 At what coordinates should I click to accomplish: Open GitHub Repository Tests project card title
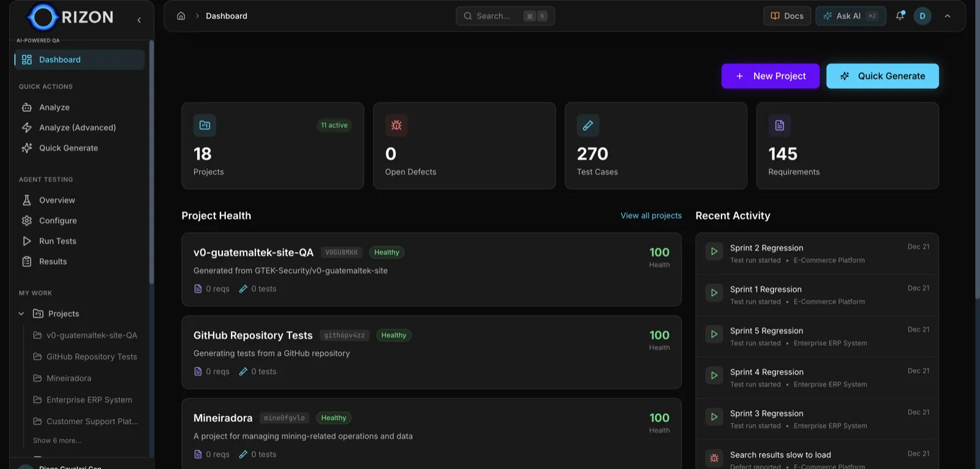click(253, 335)
